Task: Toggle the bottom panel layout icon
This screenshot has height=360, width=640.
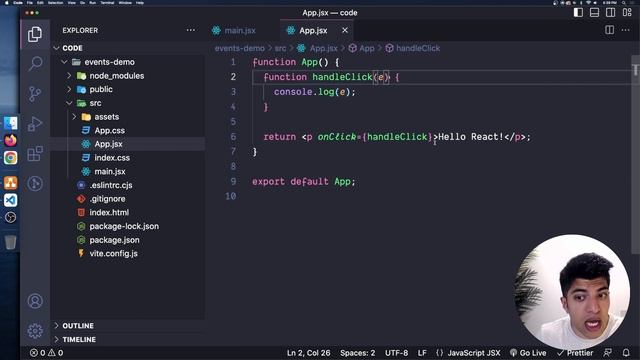Action: (595, 13)
